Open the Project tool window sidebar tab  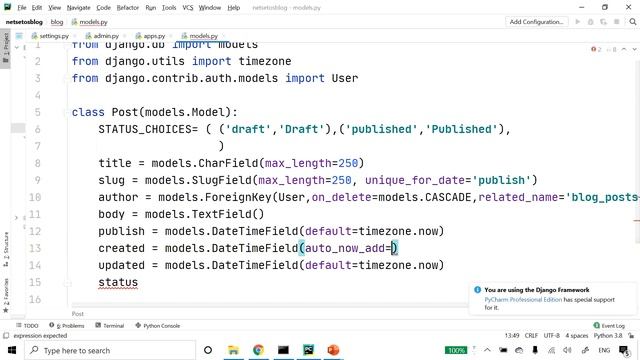[5, 48]
